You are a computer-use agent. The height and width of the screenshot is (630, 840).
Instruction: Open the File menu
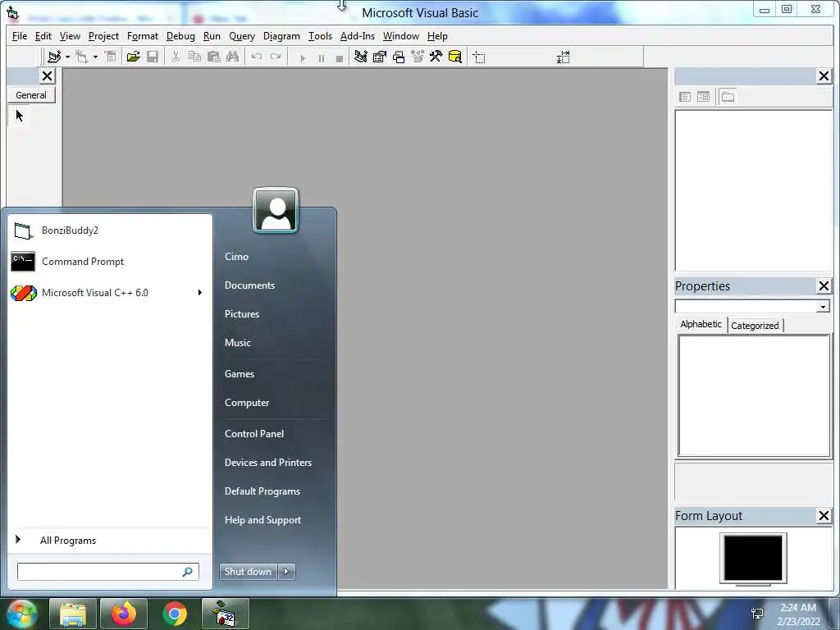[20, 36]
